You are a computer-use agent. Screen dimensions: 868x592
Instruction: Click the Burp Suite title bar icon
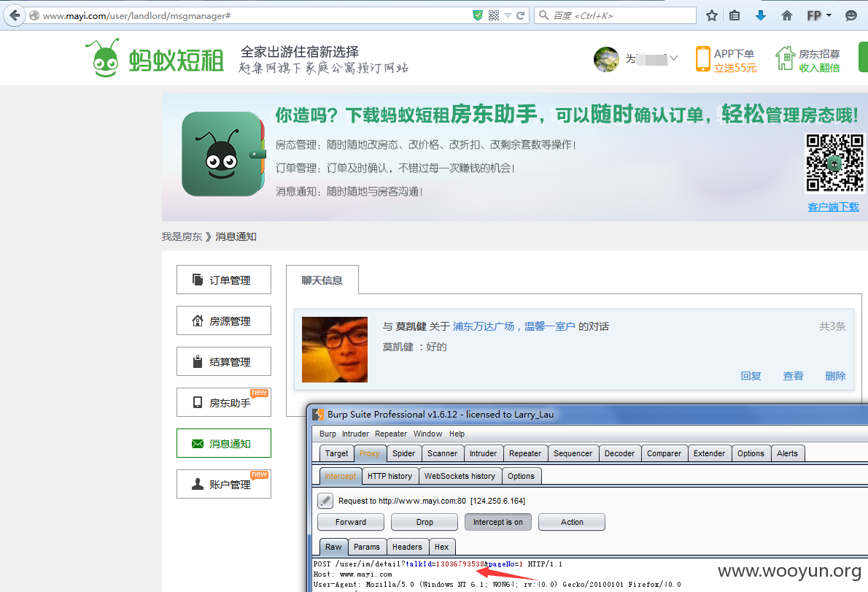click(x=318, y=414)
